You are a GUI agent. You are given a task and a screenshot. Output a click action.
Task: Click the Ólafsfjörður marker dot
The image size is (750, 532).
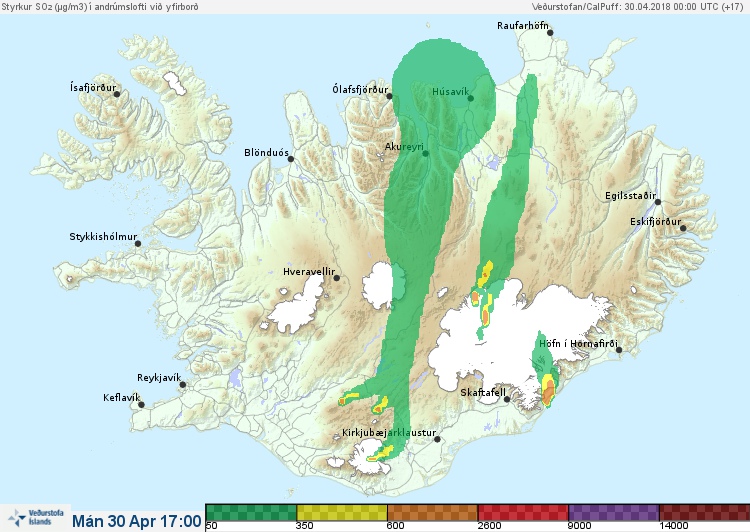pos(389,96)
